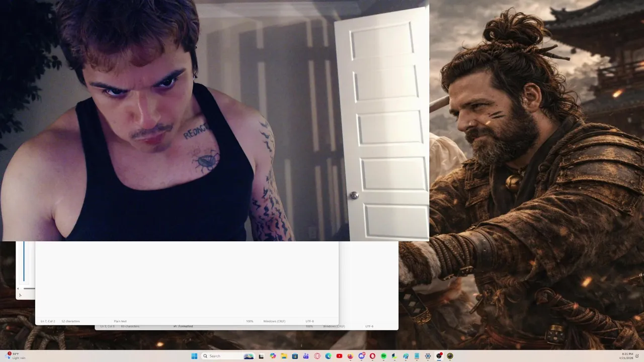Open Spotify from the taskbar
Viewport: 644px width, 362px height.
pos(383,356)
